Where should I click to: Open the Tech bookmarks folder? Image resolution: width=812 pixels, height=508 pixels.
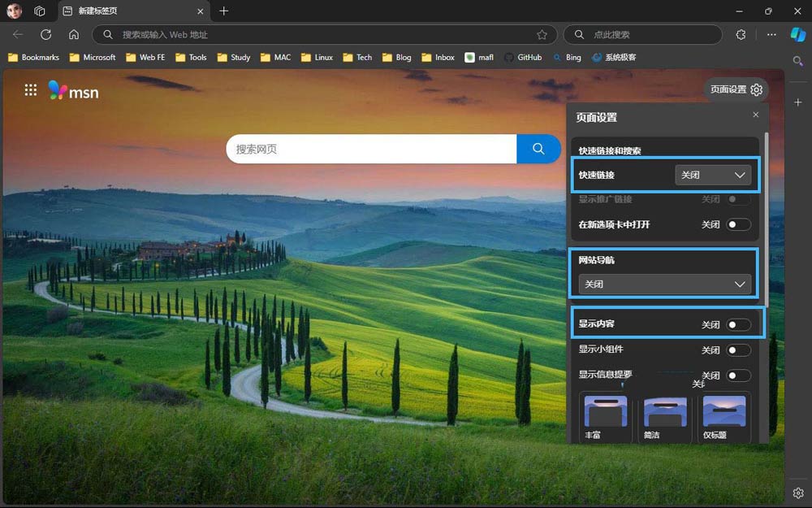pyautogui.click(x=357, y=57)
